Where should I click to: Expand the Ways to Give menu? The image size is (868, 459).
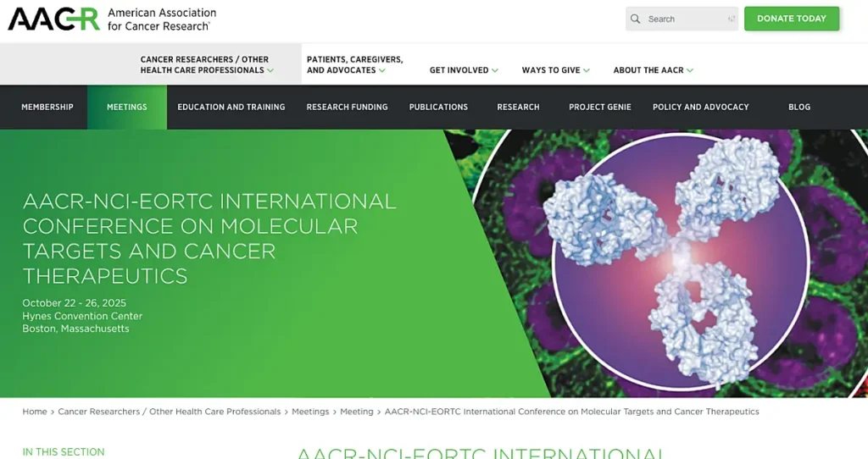555,70
